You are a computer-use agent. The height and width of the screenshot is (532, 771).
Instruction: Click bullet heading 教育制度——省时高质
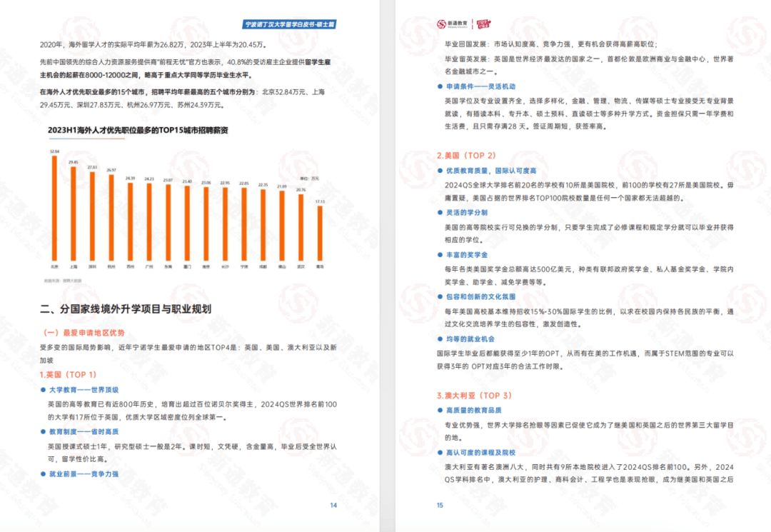pyautogui.click(x=84, y=432)
